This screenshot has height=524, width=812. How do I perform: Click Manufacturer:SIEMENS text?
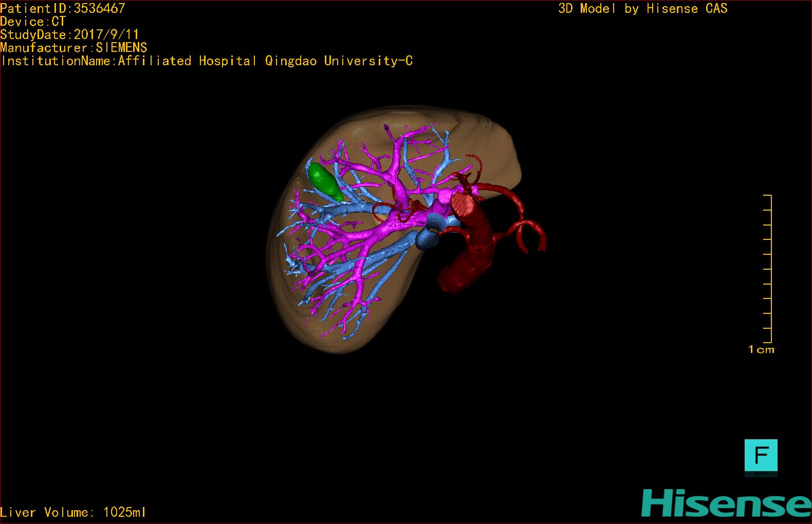tap(74, 48)
